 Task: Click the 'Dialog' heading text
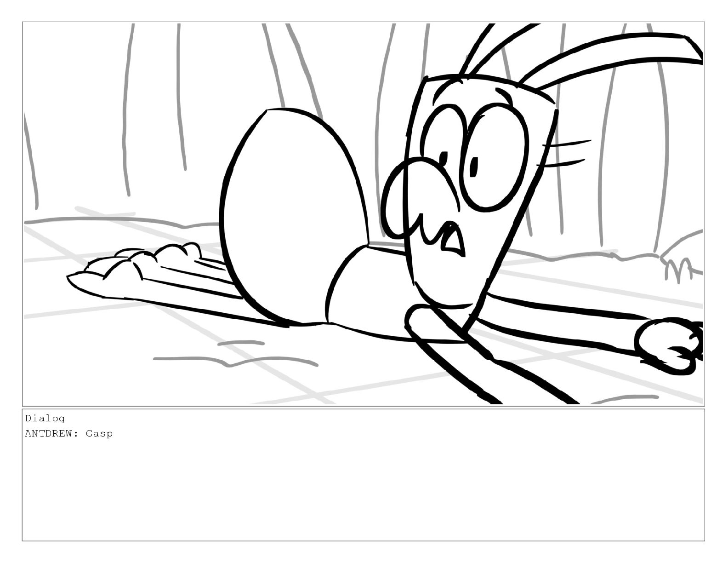[45, 419]
